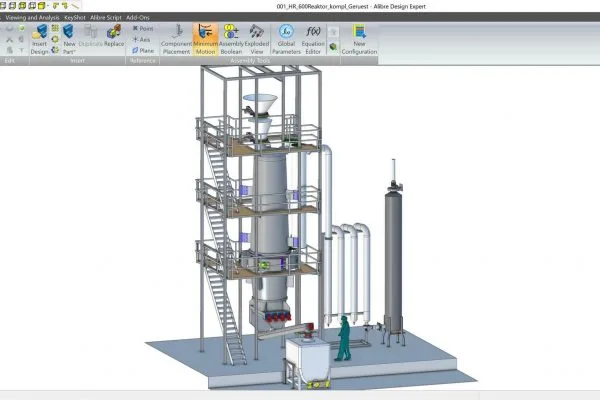Click middle small gear icon beside Insert Design
Viewport: 600px width, 400px height.
tap(55, 39)
